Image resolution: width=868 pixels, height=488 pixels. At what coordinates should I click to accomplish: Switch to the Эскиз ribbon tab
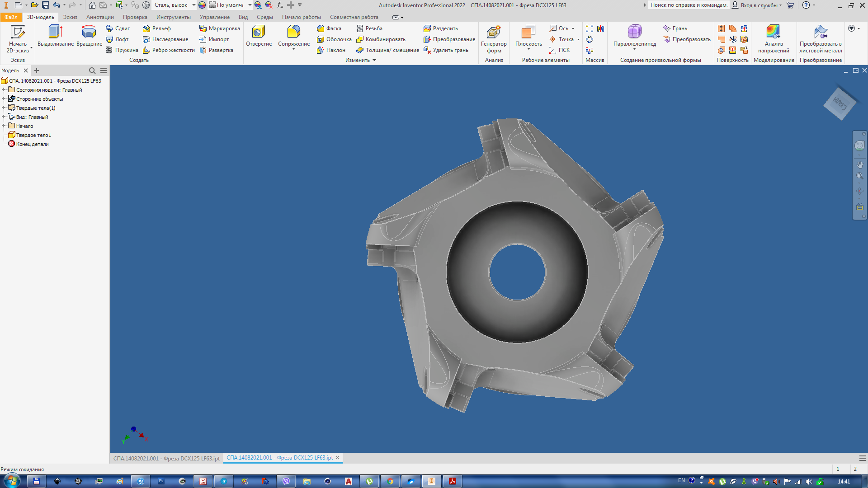click(x=70, y=17)
